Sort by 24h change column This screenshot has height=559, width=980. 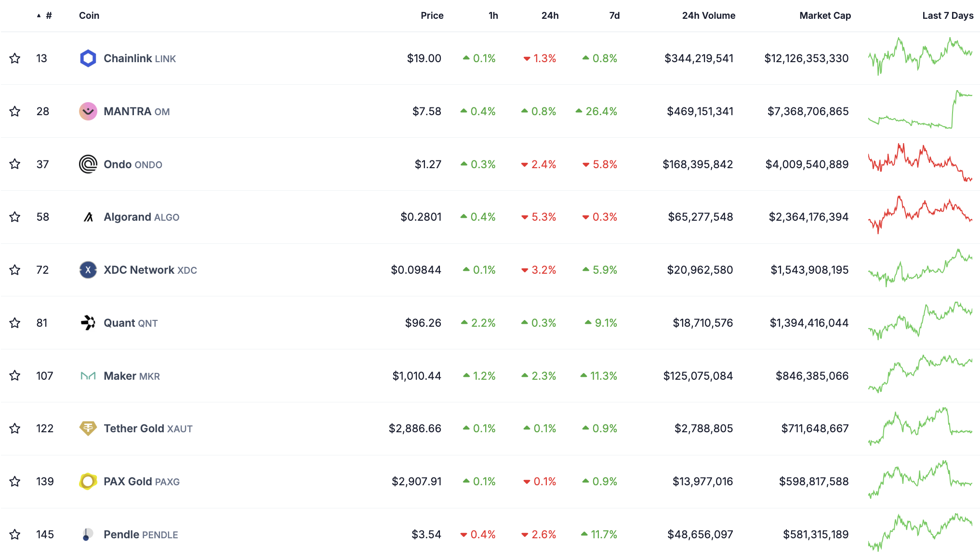[550, 15]
